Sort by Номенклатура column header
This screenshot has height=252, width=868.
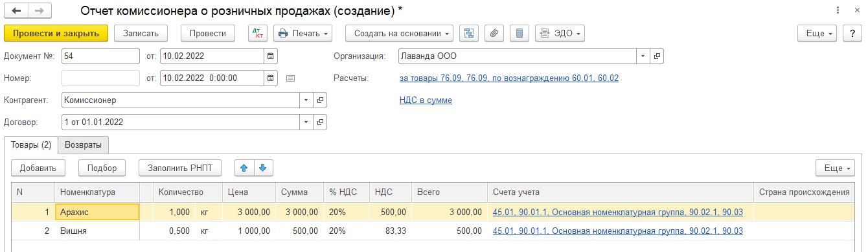coord(97,192)
